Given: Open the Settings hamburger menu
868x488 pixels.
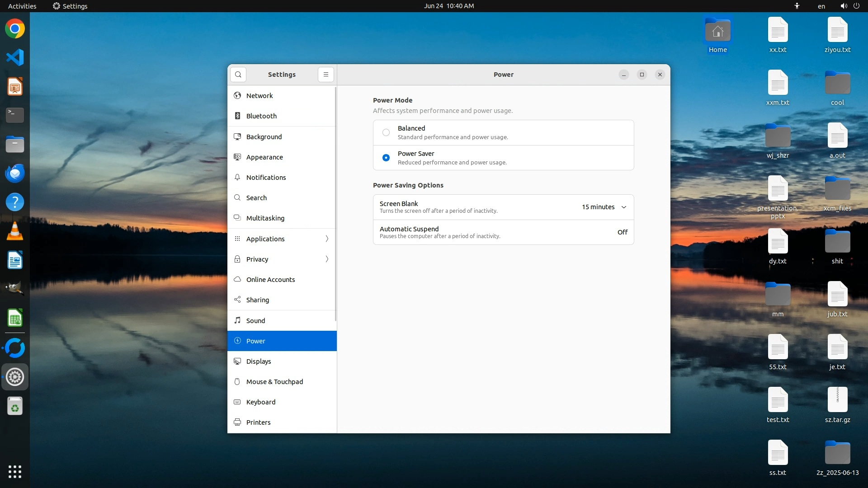Looking at the screenshot, I should pos(325,75).
